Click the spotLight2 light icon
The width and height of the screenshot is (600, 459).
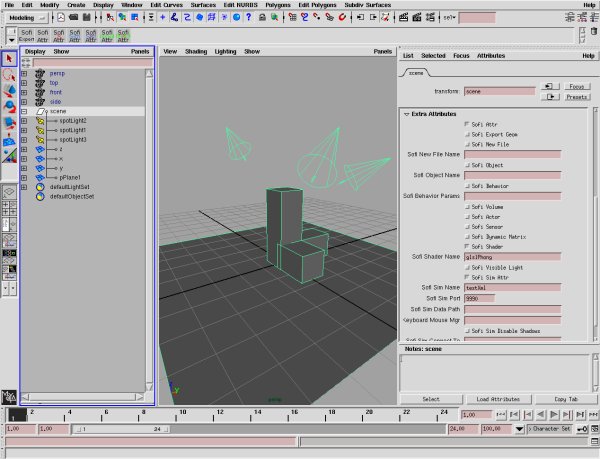[40, 121]
